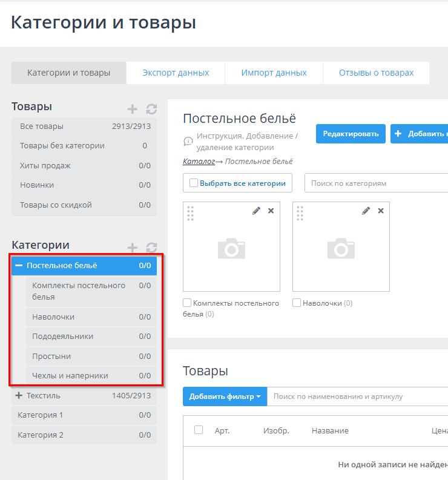
Task: Click the refresh icon next to Товары heading
Action: click(151, 109)
